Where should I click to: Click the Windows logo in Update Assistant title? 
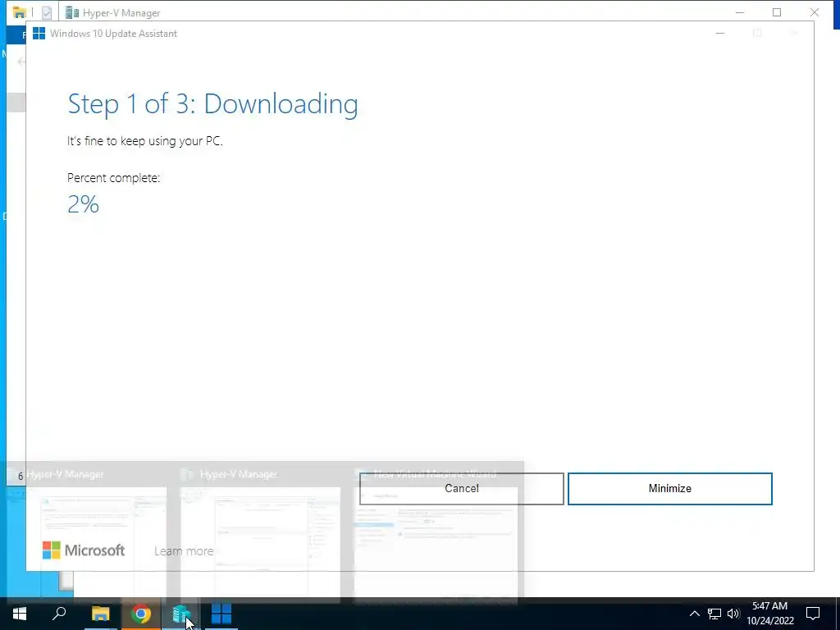click(39, 33)
